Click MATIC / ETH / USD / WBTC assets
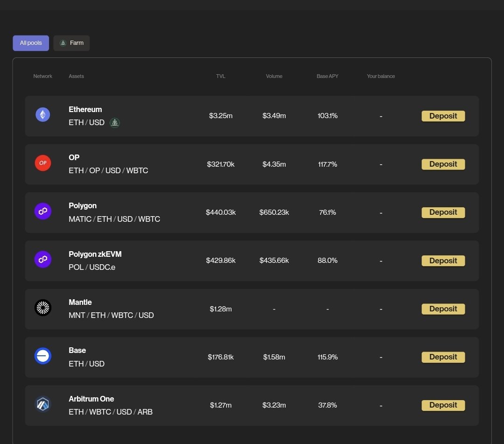 point(114,219)
